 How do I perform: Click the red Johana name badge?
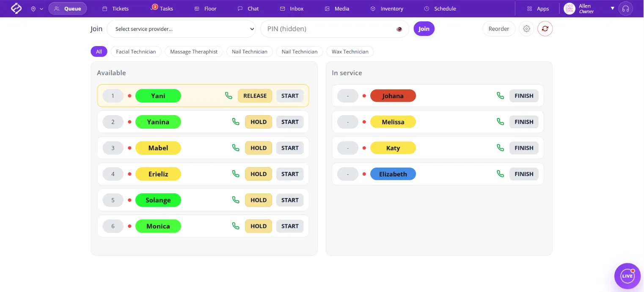pyautogui.click(x=393, y=96)
